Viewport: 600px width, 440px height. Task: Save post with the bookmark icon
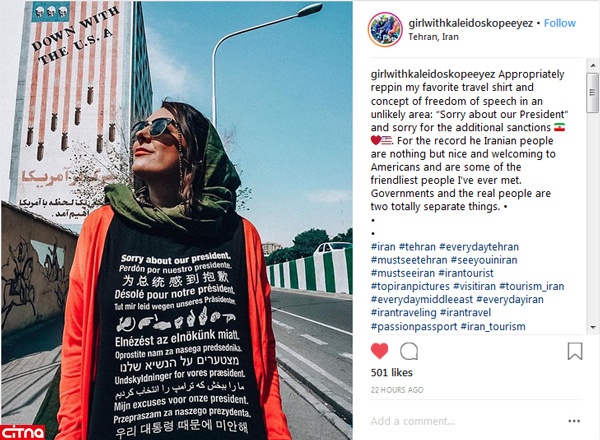tap(575, 351)
